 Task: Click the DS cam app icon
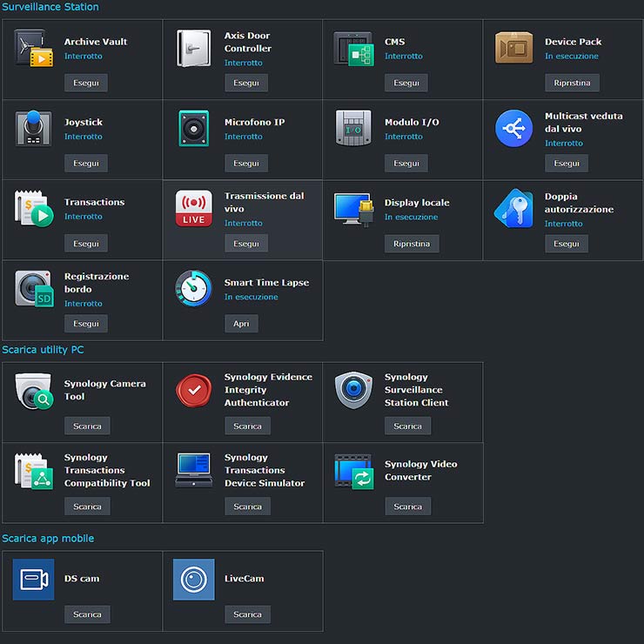pyautogui.click(x=33, y=579)
